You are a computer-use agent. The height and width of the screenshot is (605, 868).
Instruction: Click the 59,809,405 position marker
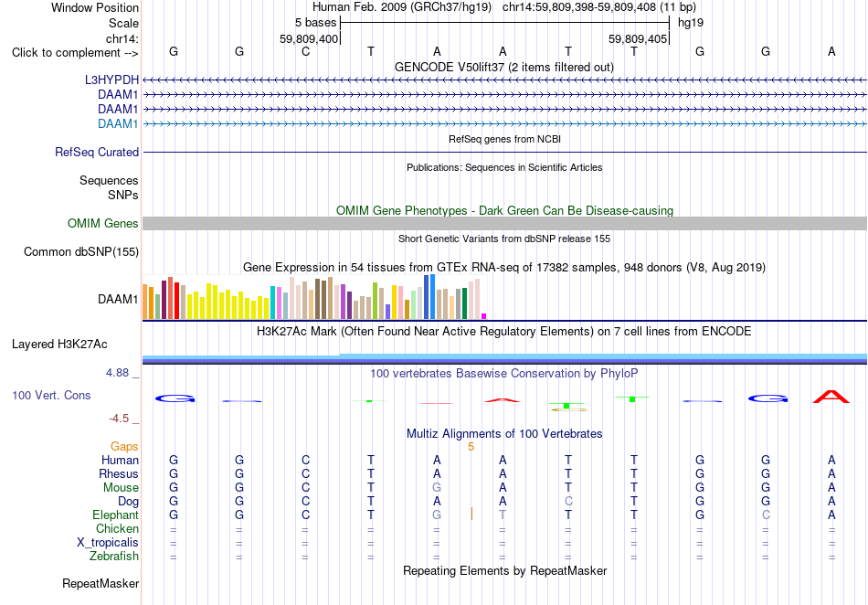[x=637, y=38]
